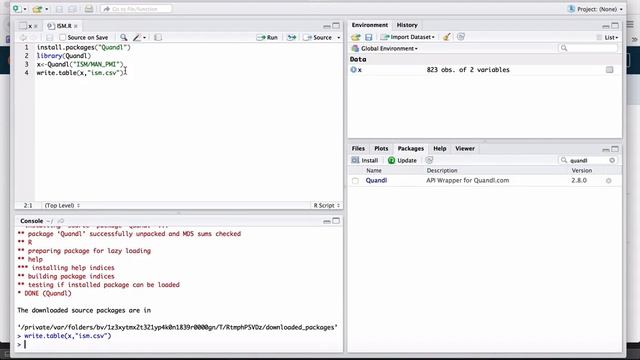Switch to the Help tab
Viewport: 640px width, 360px height.
coord(440,149)
